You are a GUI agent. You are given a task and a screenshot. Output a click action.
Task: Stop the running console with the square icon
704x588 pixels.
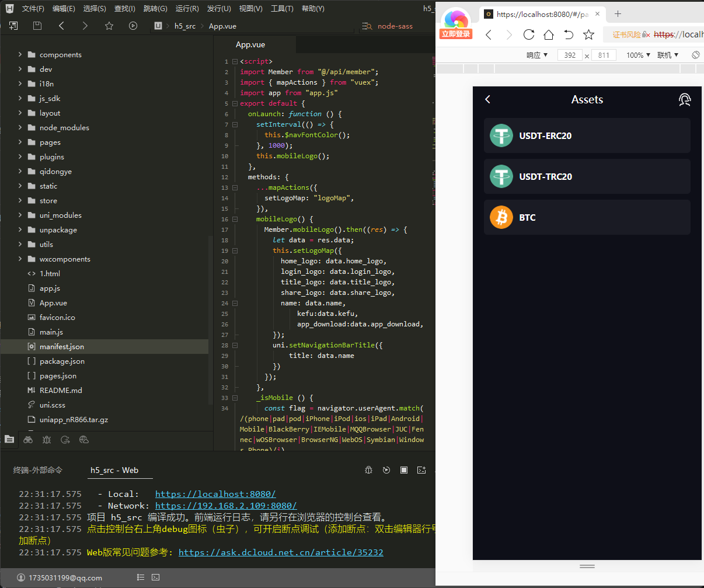(x=404, y=470)
